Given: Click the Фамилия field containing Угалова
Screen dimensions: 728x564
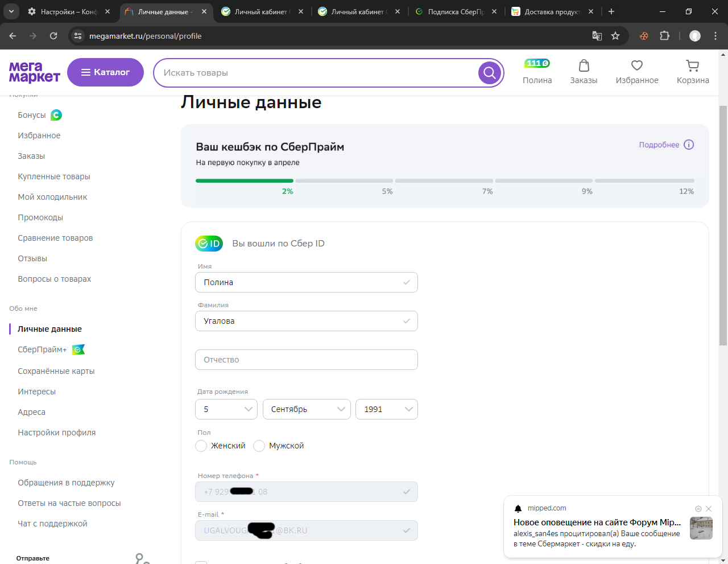Looking at the screenshot, I should [x=307, y=321].
